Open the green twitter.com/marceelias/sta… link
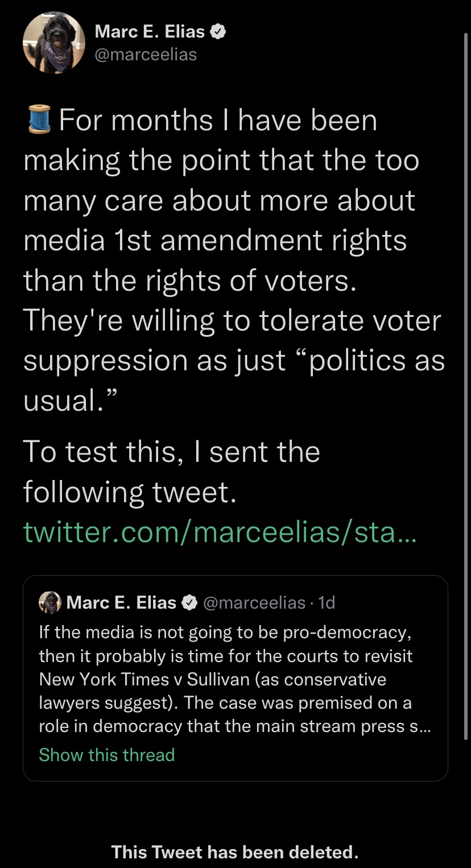Viewport: 471px width, 868px height. point(220,532)
